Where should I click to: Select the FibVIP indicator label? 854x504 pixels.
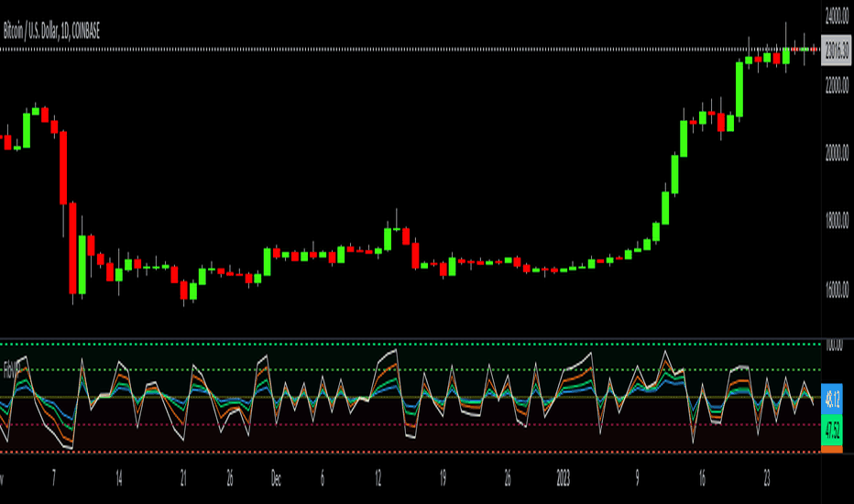tap(11, 370)
